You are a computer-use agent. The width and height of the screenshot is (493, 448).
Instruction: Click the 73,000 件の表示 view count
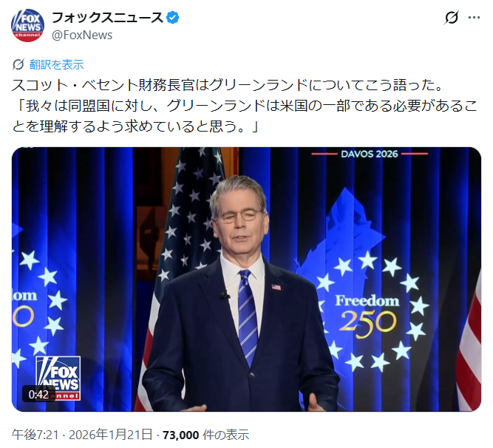point(206,435)
